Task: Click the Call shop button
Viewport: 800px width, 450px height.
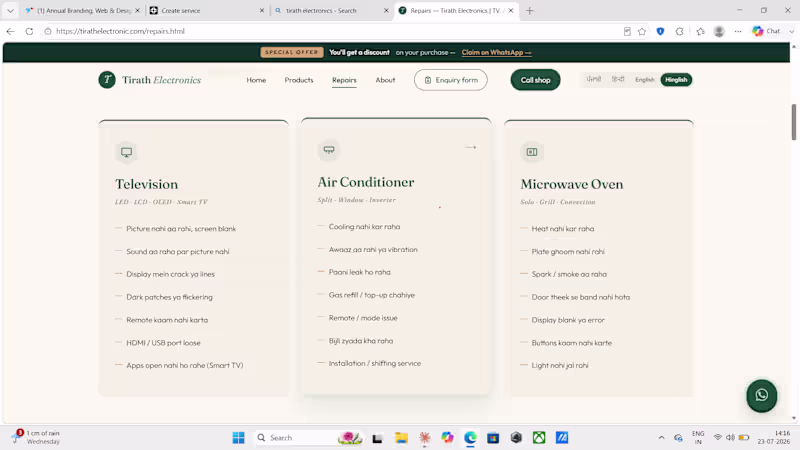Action: (x=535, y=80)
